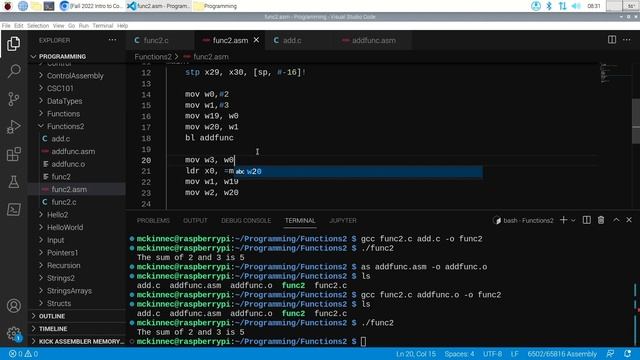Image resolution: width=640 pixels, height=360 pixels.
Task: Add a new terminal with plus icon
Action: click(564, 220)
